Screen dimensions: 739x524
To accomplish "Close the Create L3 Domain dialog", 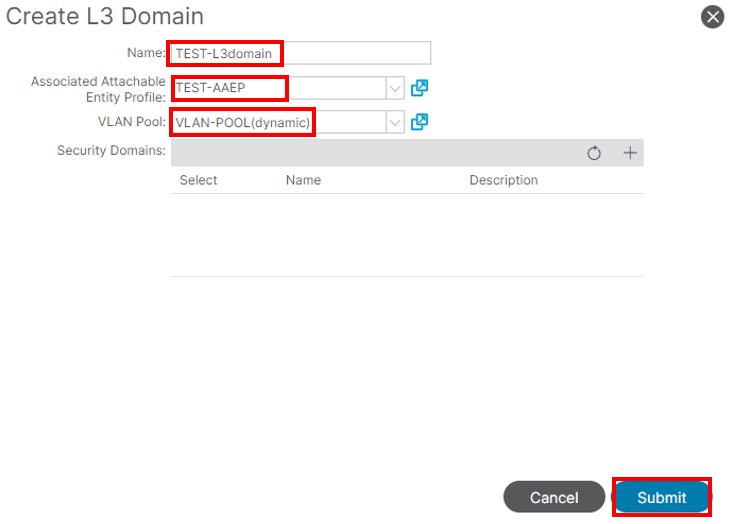I will pyautogui.click(x=712, y=17).
